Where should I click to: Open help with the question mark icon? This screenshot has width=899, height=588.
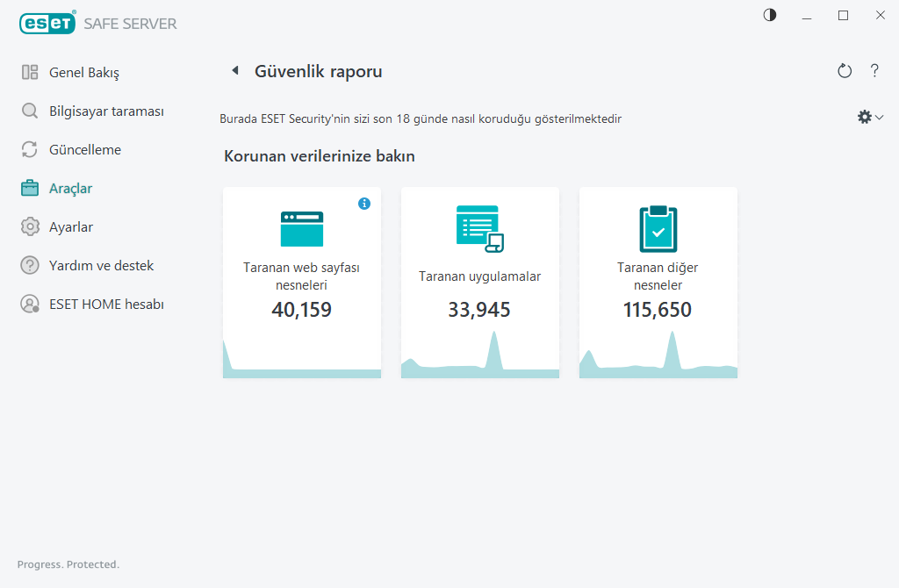(x=874, y=71)
